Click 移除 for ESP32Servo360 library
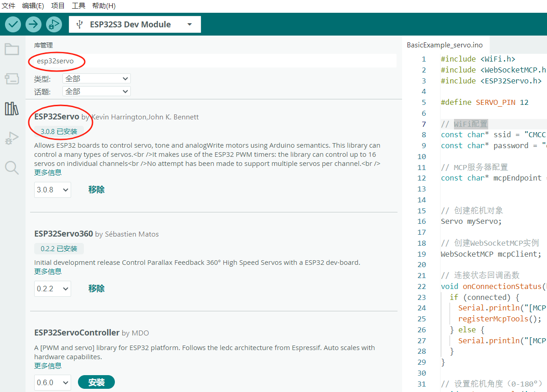The height and width of the screenshot is (392, 547). pyautogui.click(x=97, y=289)
